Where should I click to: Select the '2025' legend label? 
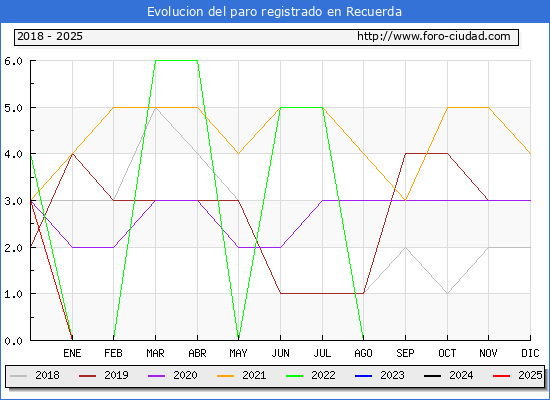[530, 375]
